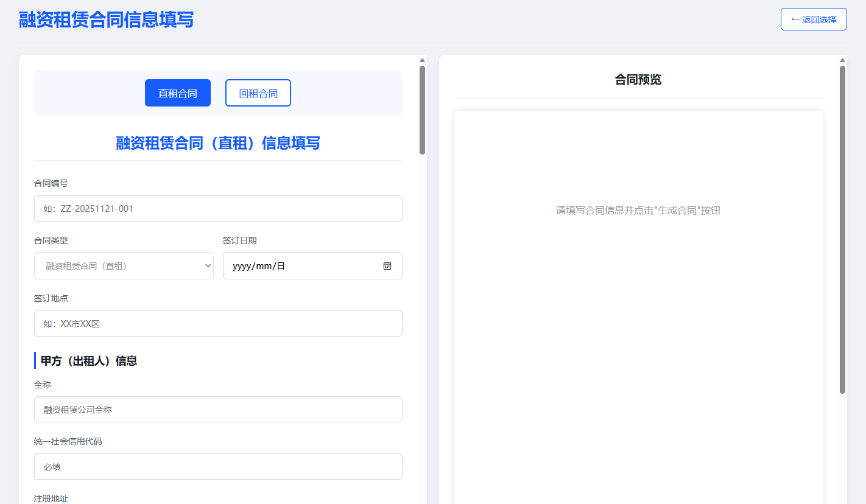Click the empty contract preview placeholder area
The image size is (866, 504).
coord(638,210)
